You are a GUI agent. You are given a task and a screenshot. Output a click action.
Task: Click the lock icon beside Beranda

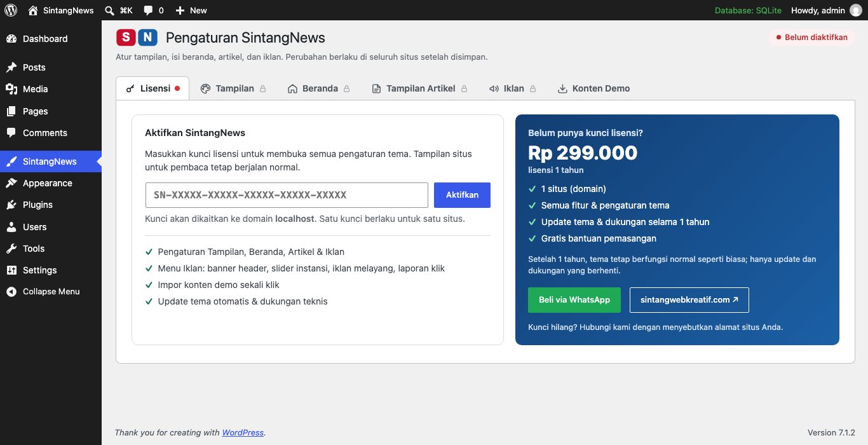(346, 89)
